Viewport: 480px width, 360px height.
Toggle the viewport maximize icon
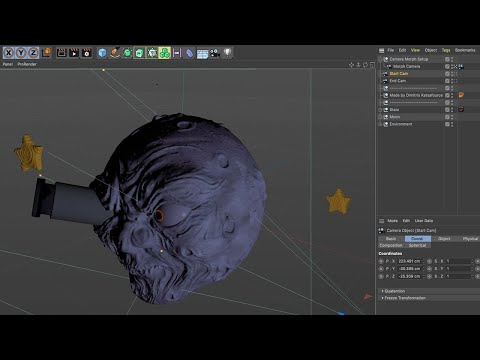click(372, 65)
